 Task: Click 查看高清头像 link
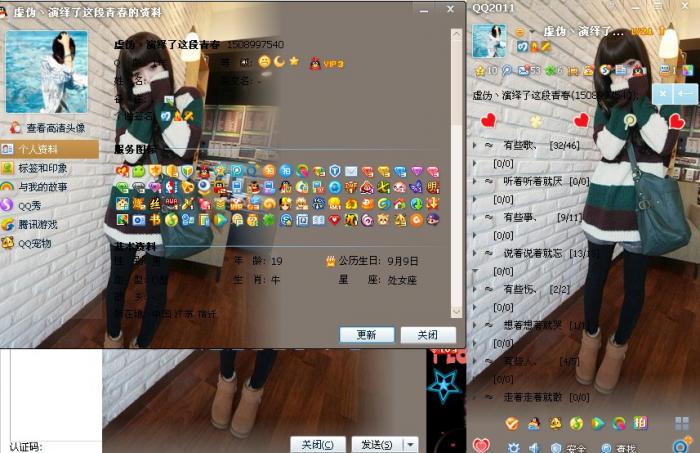(48, 128)
